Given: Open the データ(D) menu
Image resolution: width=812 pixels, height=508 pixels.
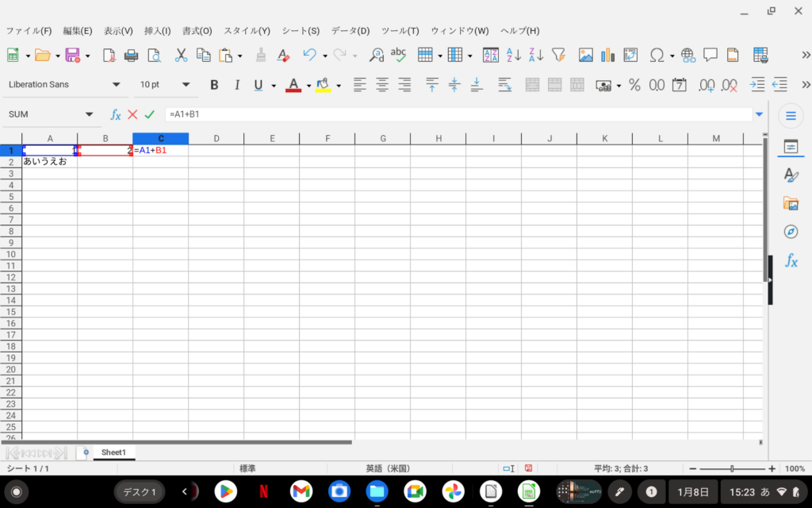Looking at the screenshot, I should tap(350, 31).
